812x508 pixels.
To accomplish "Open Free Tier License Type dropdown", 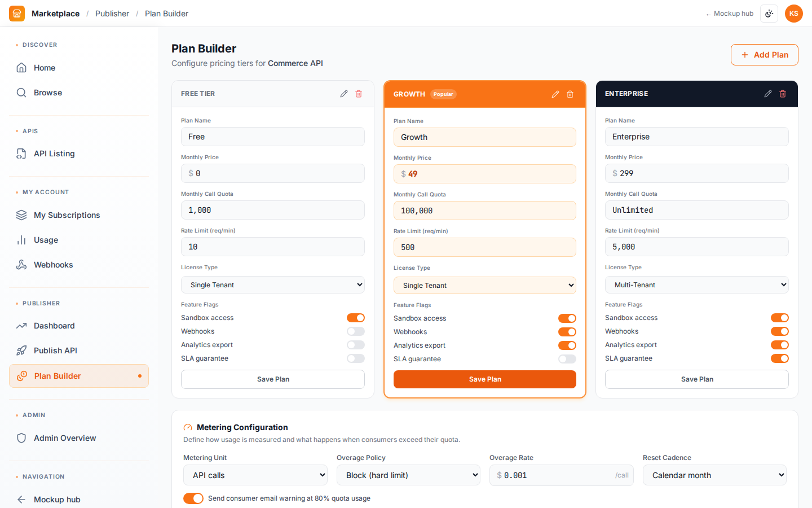I will 273,285.
